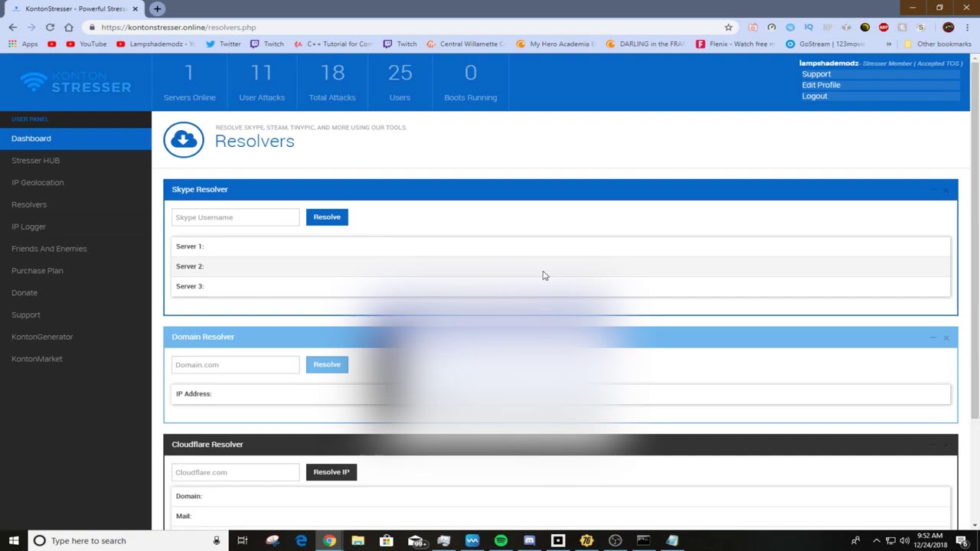Focus the Domain.com input field
This screenshot has height=551, width=980.
[235, 365]
